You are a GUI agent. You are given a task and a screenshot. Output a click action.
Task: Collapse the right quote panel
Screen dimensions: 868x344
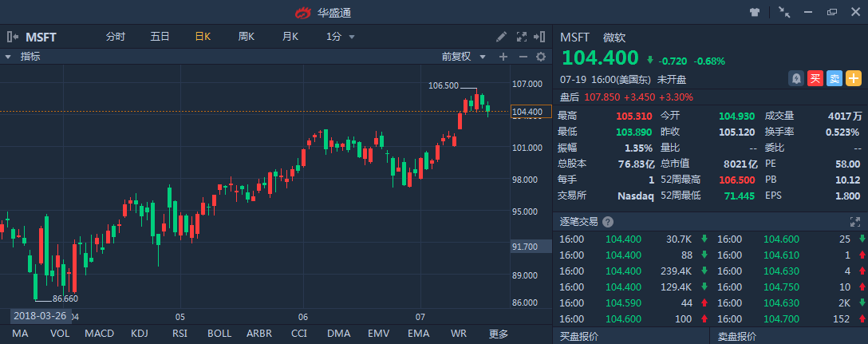pos(542,37)
